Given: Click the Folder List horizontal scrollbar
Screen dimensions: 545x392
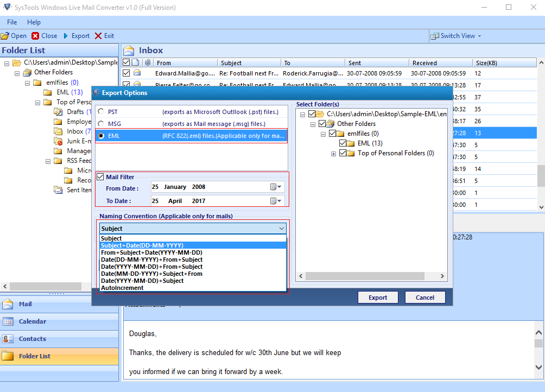Looking at the screenshot, I should pyautogui.click(x=47, y=286).
